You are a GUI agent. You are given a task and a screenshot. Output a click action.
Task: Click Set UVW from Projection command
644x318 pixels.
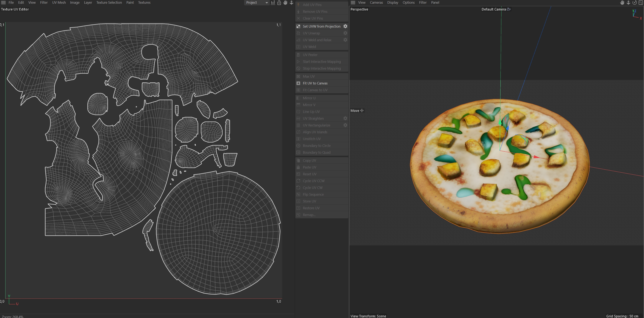pos(321,26)
